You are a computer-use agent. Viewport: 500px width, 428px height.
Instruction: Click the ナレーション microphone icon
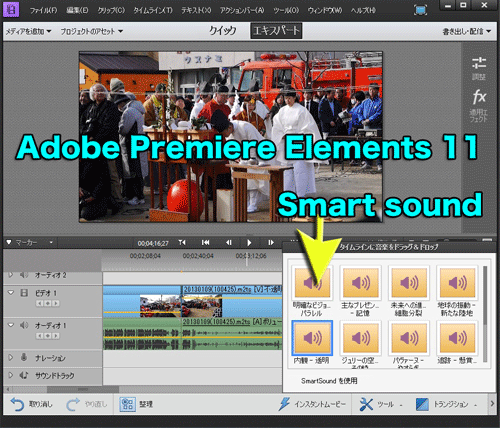pos(24,357)
